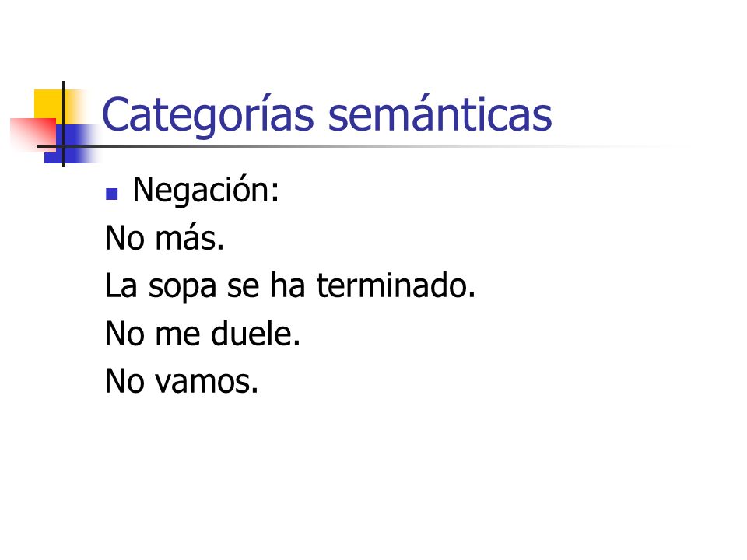This screenshot has width=747, height=560.
Task: Click the word "semánticas" in the title
Action: (440, 114)
